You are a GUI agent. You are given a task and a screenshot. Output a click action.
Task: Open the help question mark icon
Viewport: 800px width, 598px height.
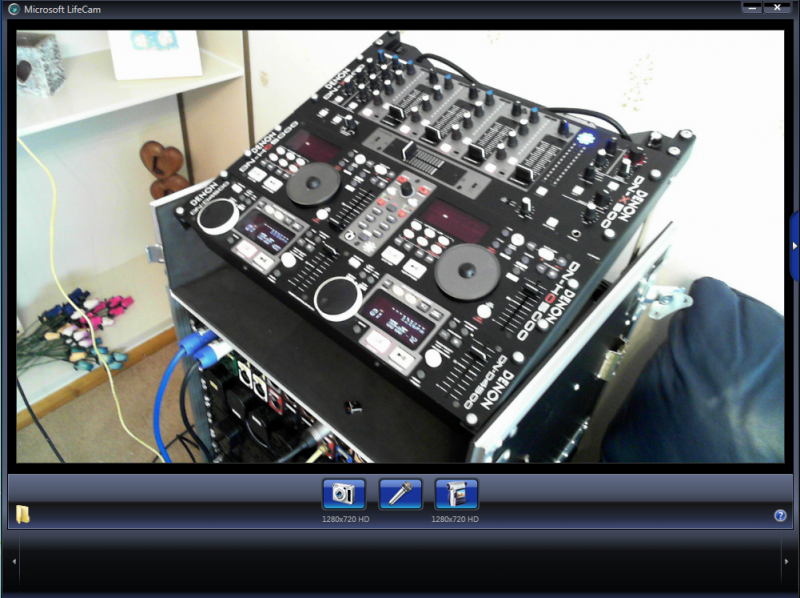tap(780, 515)
